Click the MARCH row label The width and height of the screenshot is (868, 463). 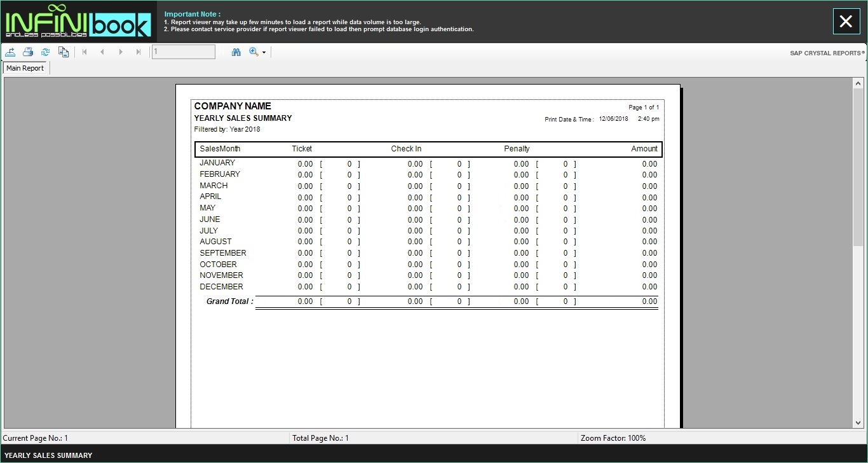click(214, 186)
